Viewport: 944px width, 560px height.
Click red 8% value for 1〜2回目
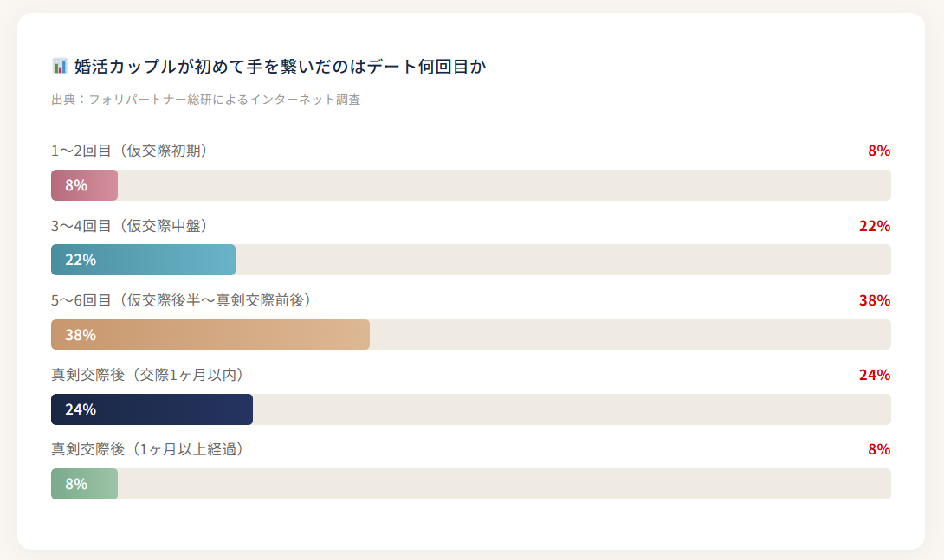pyautogui.click(x=879, y=151)
